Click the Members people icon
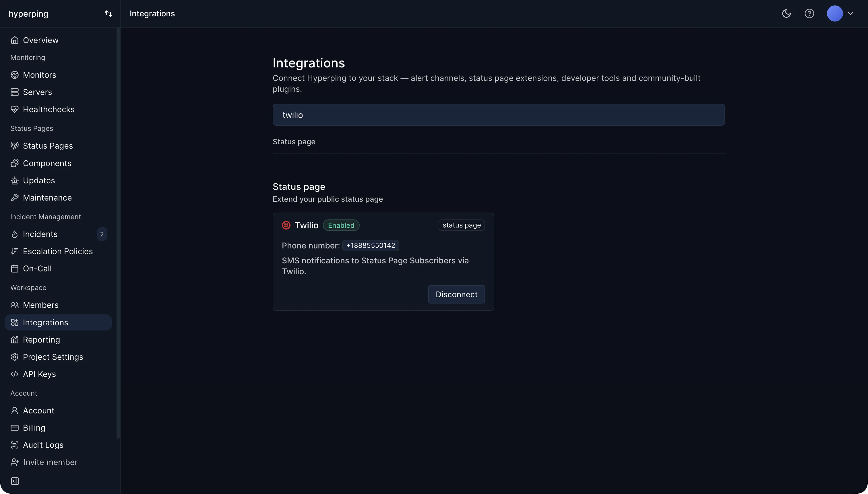The image size is (868, 494). tap(14, 305)
